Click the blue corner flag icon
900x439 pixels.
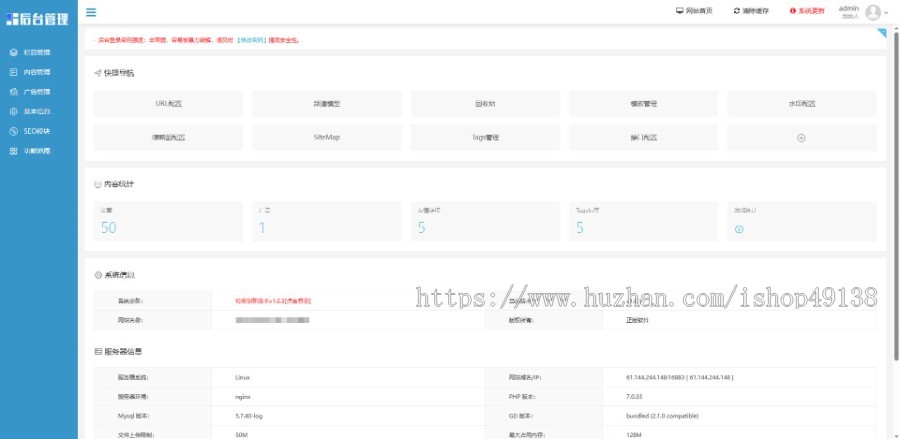(x=882, y=33)
